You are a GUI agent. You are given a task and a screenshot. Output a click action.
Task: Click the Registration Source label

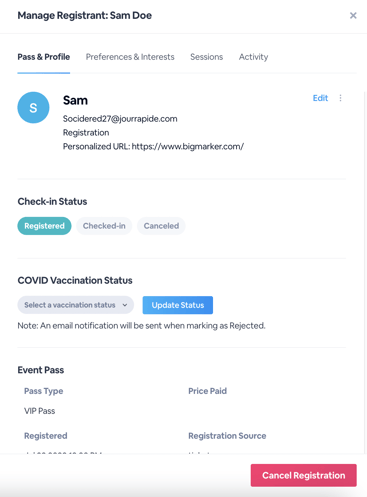[x=227, y=436]
